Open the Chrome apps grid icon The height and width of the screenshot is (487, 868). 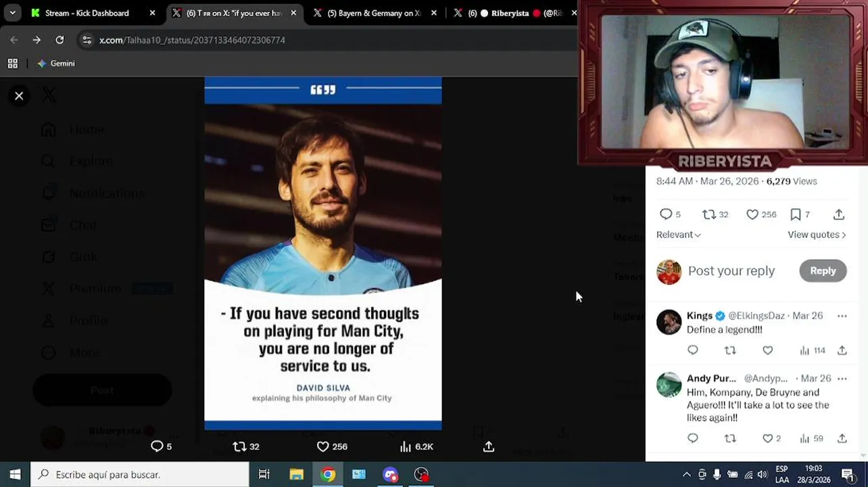pos(12,64)
